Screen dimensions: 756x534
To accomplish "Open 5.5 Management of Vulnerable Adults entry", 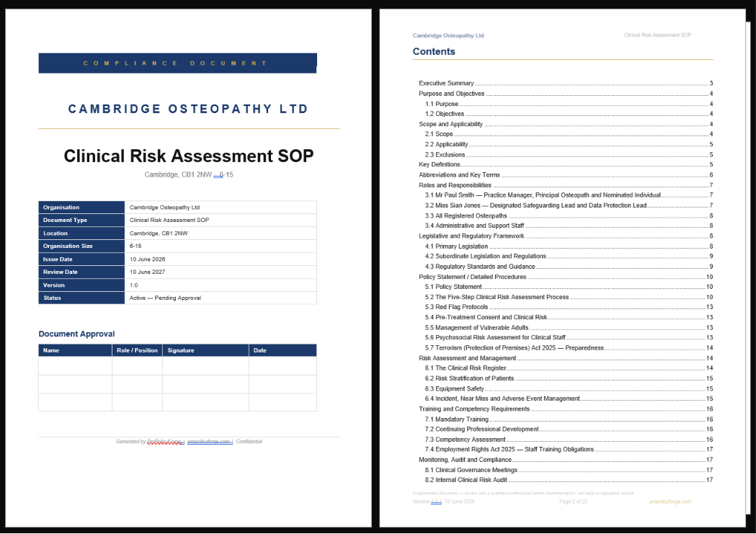I will 569,328.
